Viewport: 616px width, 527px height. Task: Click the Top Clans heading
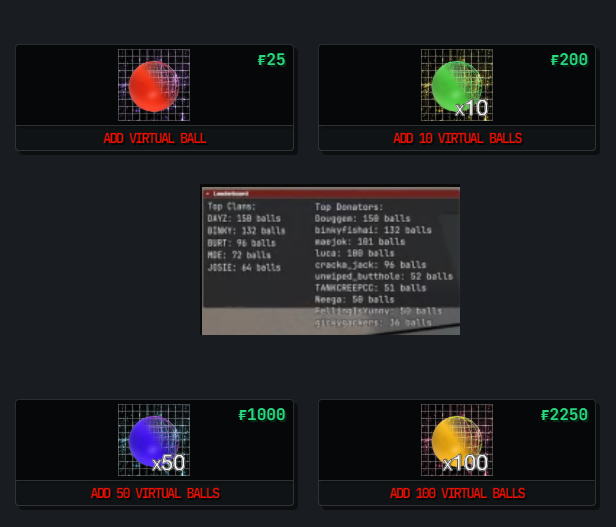(x=231, y=206)
